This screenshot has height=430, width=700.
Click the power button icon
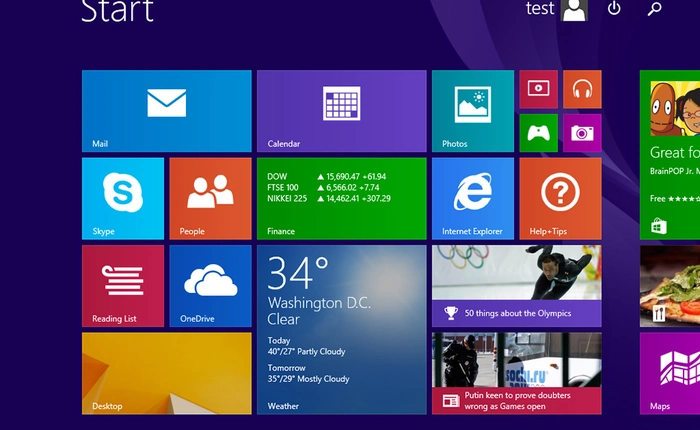[x=614, y=8]
